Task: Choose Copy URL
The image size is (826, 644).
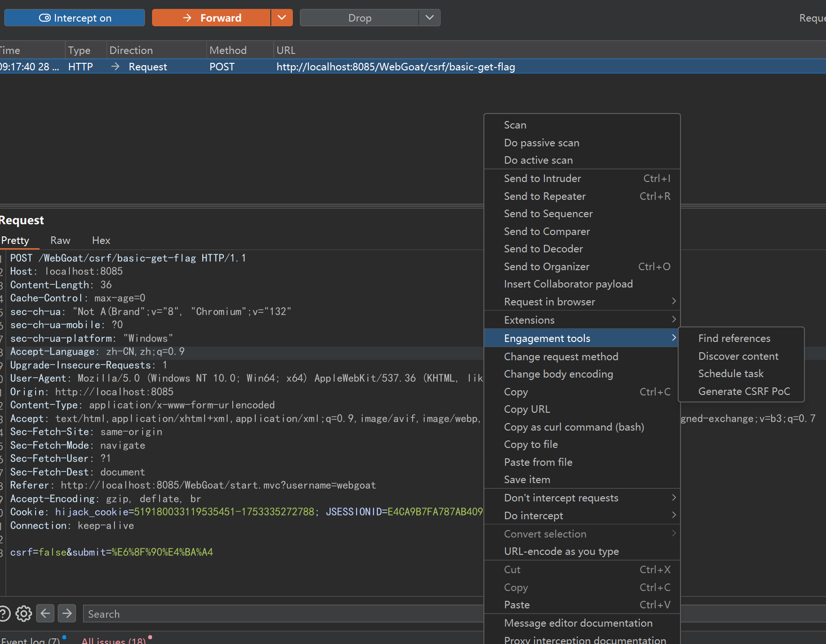Action: click(582, 409)
